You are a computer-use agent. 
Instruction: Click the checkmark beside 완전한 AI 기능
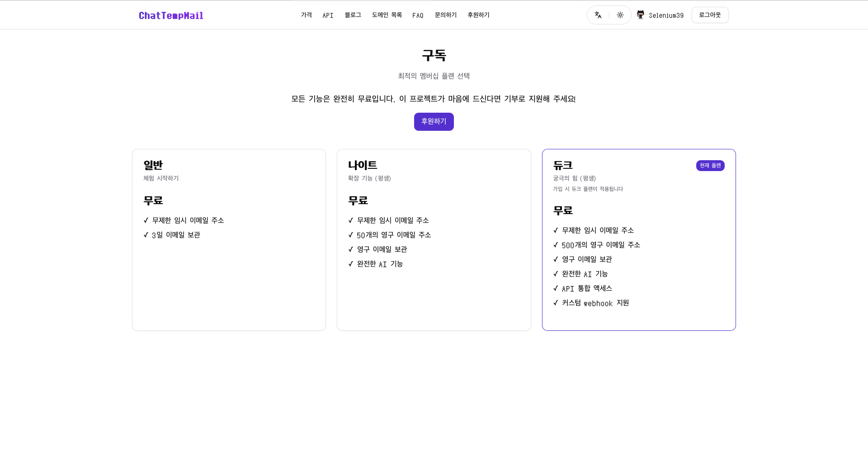(x=351, y=264)
